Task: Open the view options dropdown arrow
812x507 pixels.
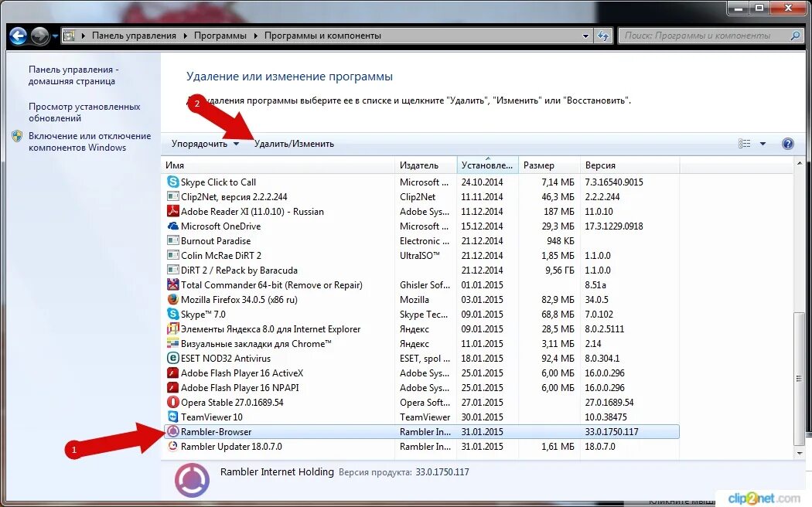Action: (763, 144)
